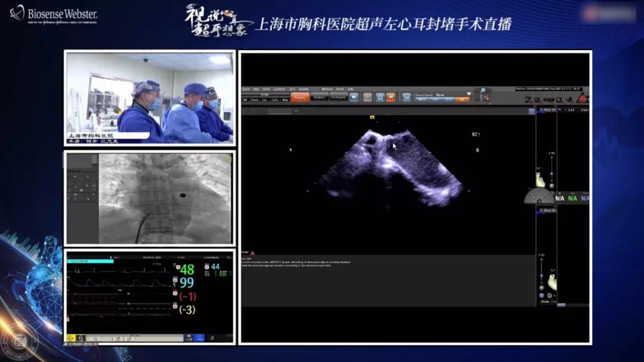Click the Map setup button

point(284,100)
